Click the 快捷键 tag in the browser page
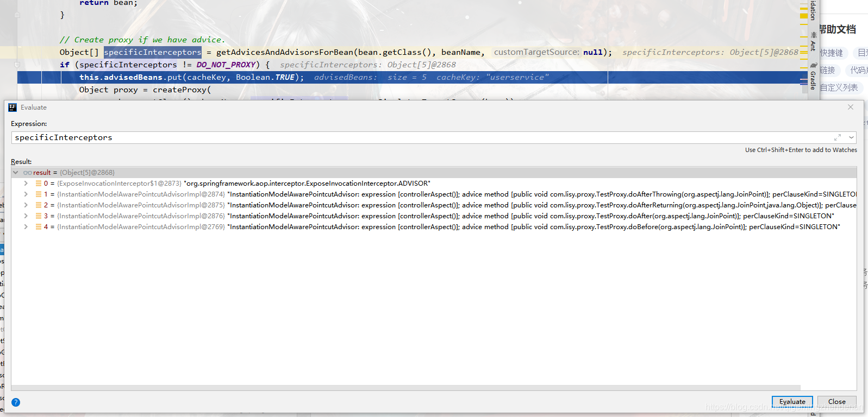The image size is (868, 417). pyautogui.click(x=832, y=53)
